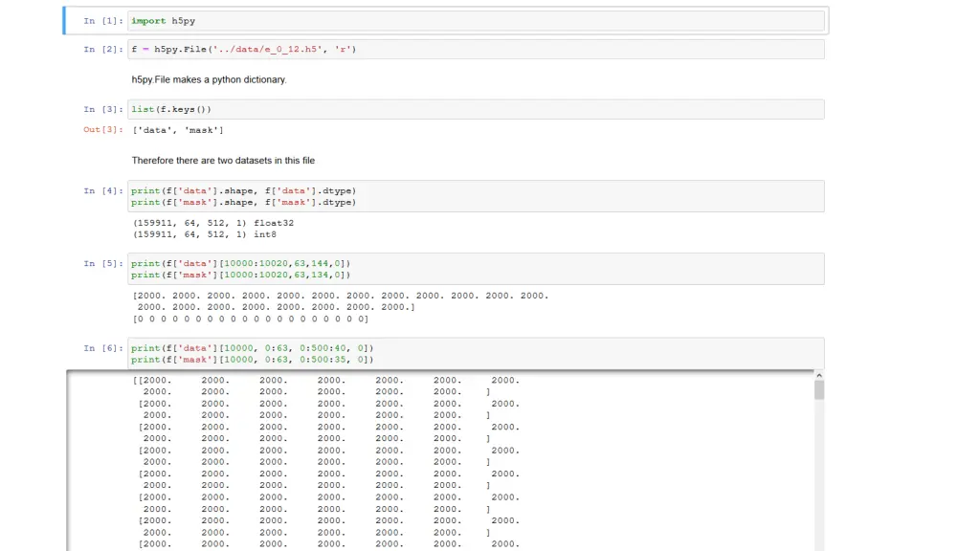Screen dimensions: 980x551
Task: Click the line print(f['mask'][10000, 0:63, 0:500:35, 0])
Action: click(x=253, y=360)
